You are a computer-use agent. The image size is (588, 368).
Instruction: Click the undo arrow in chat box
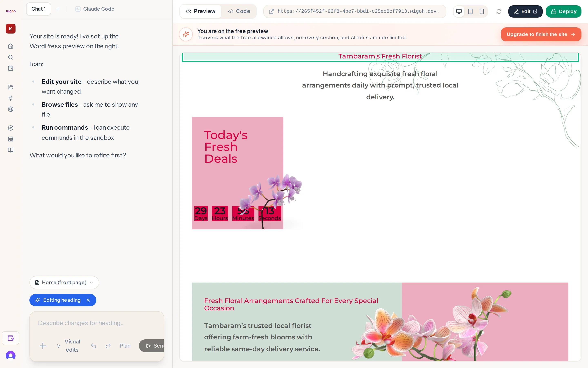coord(94,346)
